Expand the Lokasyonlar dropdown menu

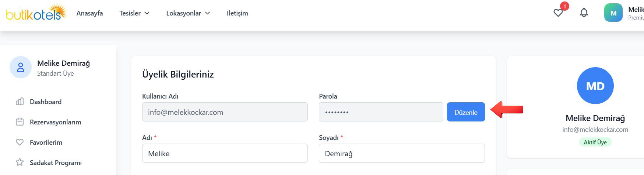pyautogui.click(x=188, y=13)
